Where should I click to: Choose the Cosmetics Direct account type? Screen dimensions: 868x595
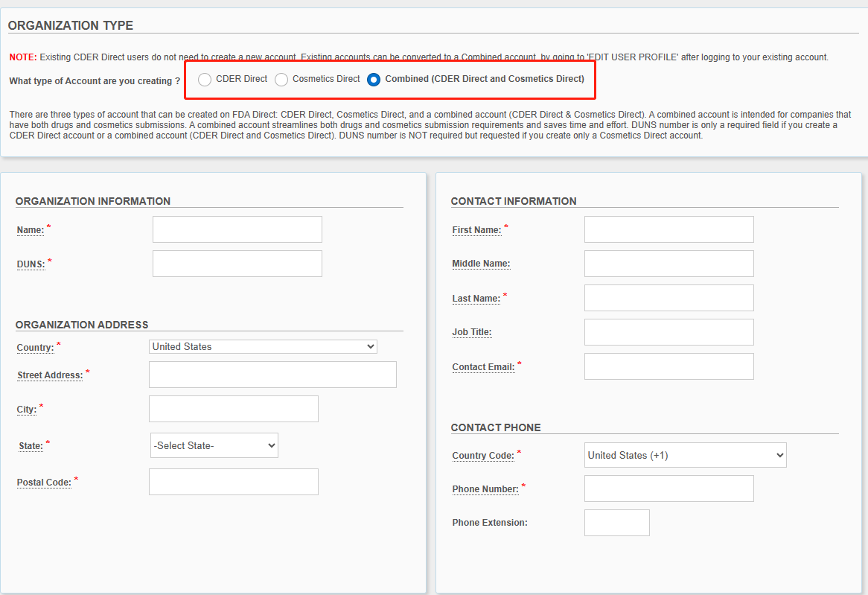click(281, 80)
